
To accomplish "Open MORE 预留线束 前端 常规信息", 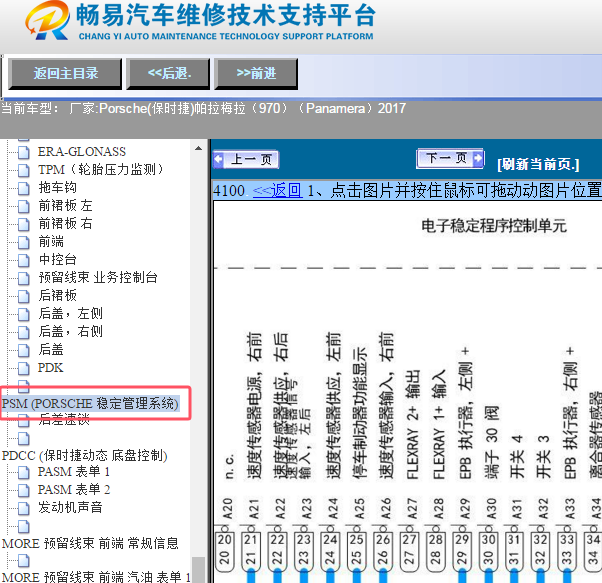I will tap(90, 543).
